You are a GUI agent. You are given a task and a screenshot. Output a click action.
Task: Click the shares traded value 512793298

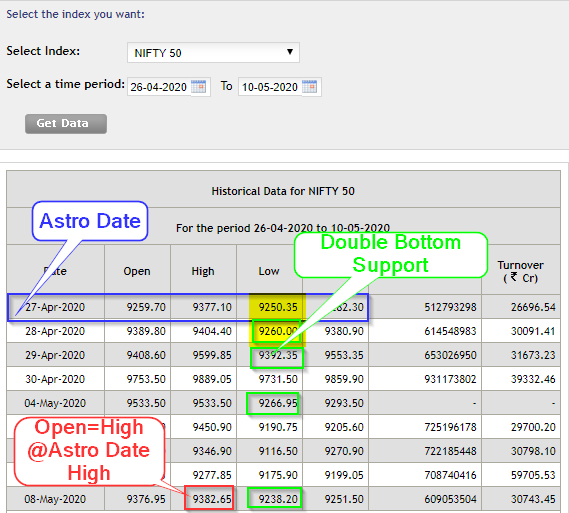click(450, 307)
